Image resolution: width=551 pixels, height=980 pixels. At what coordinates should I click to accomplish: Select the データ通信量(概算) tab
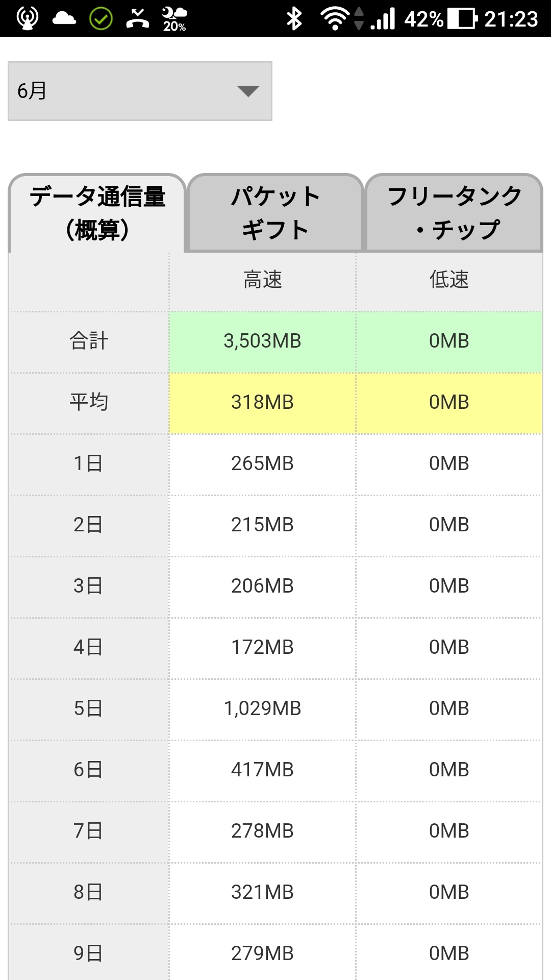(x=97, y=213)
